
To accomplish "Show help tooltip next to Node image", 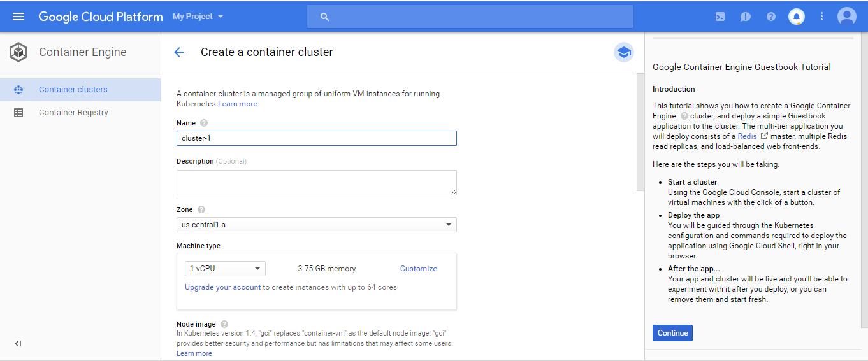I will tap(224, 324).
